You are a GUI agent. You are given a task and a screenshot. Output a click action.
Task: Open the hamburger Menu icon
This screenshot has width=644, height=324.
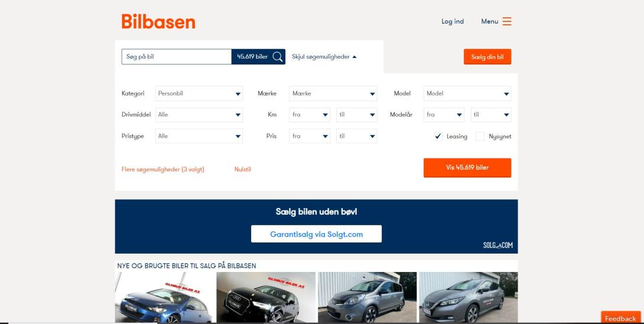click(506, 21)
